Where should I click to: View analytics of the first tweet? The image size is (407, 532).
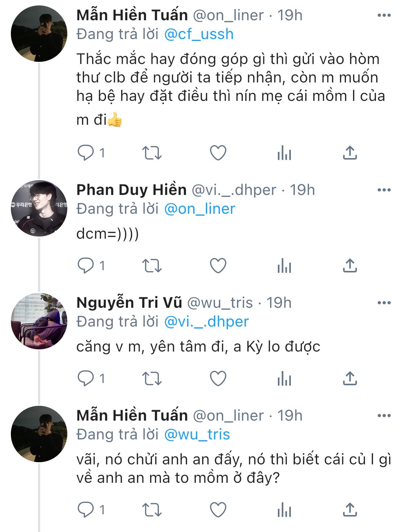pos(284,153)
